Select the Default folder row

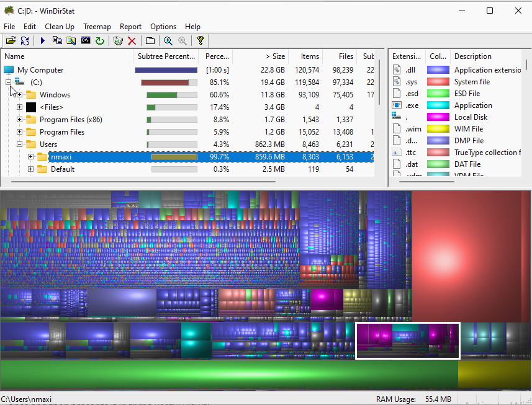pyautogui.click(x=63, y=169)
